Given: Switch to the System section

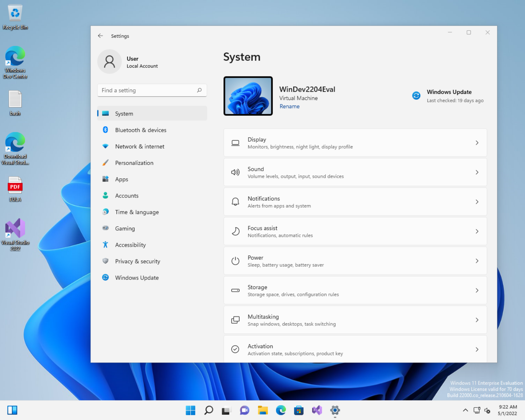Looking at the screenshot, I should pos(124,113).
